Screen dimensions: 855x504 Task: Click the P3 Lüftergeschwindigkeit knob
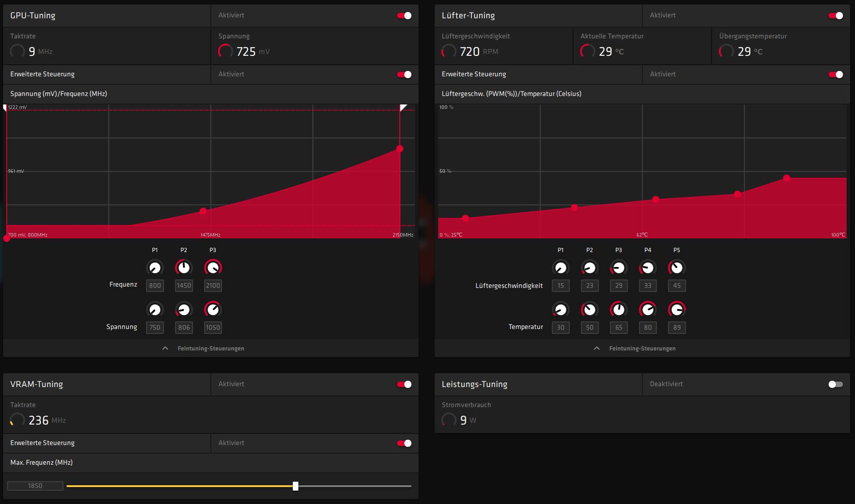619,268
